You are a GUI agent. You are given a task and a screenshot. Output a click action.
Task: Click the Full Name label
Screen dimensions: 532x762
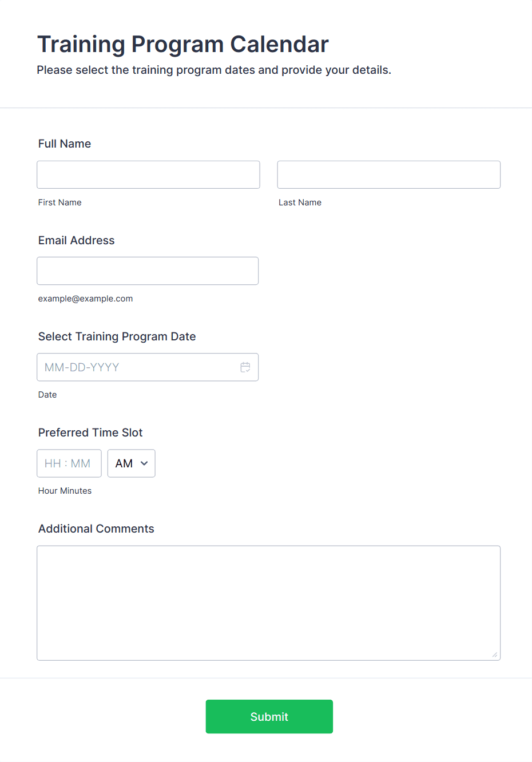65,144
